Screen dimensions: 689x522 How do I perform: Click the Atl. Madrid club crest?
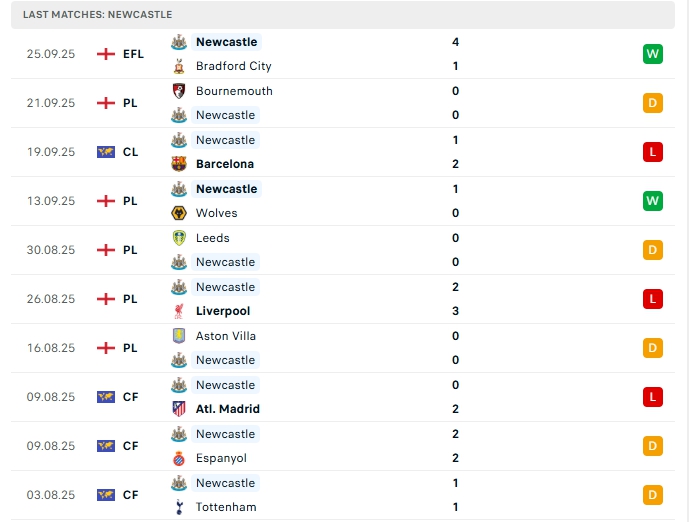pos(179,409)
